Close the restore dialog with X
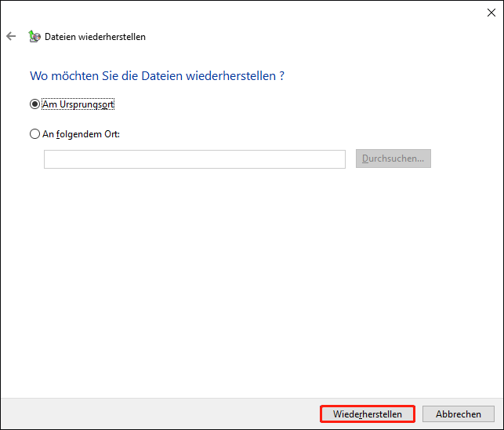The image size is (504, 430). coord(491,13)
